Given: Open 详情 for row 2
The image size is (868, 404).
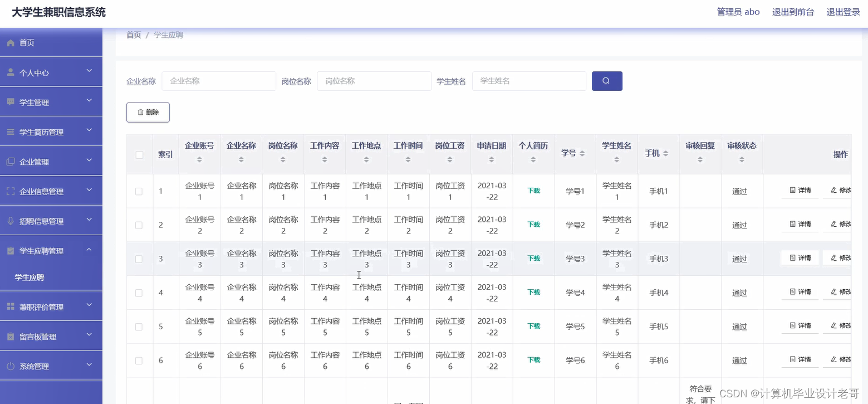Looking at the screenshot, I should (x=800, y=224).
